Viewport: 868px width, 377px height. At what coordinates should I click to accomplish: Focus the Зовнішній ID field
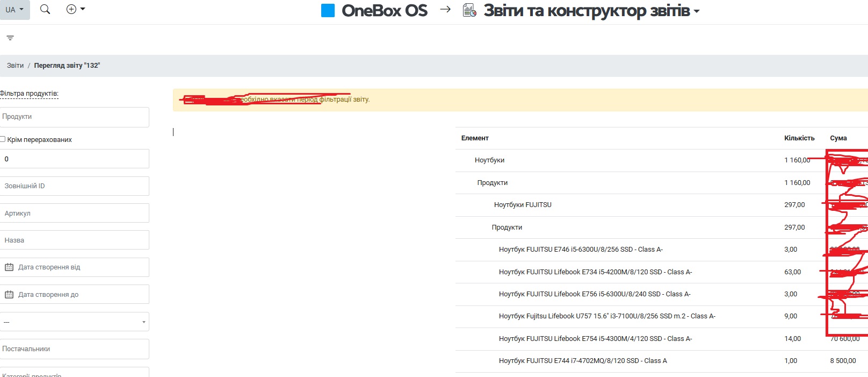pyautogui.click(x=75, y=186)
